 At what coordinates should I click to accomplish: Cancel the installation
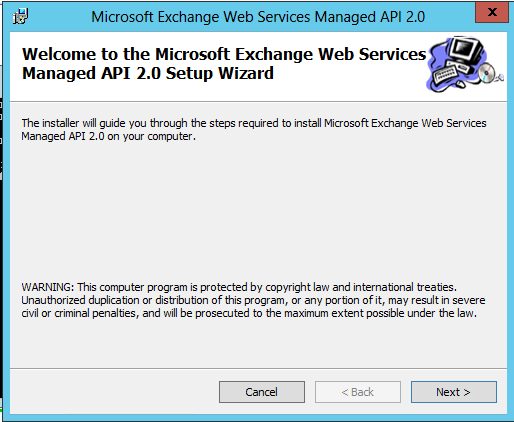pos(262,392)
